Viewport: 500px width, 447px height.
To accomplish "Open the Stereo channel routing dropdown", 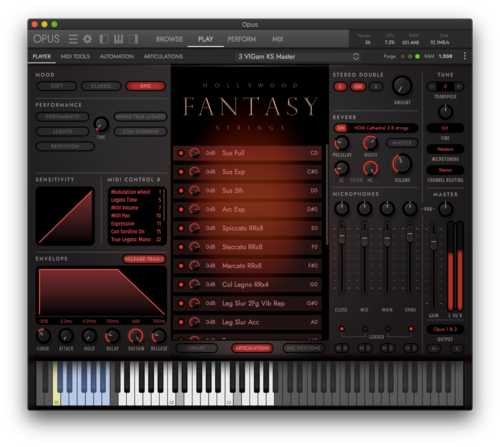I will click(x=445, y=170).
